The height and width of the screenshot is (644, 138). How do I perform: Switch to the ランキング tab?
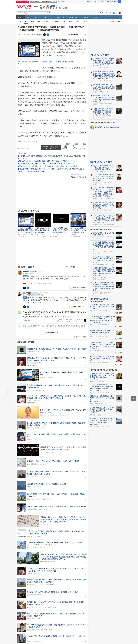[86, 17]
